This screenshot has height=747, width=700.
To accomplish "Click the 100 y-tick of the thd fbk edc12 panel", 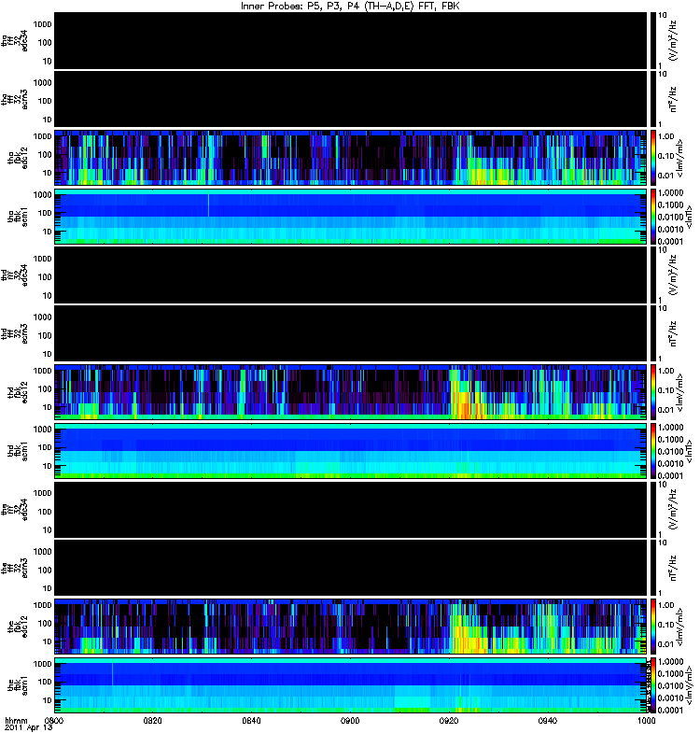I will coord(45,388).
